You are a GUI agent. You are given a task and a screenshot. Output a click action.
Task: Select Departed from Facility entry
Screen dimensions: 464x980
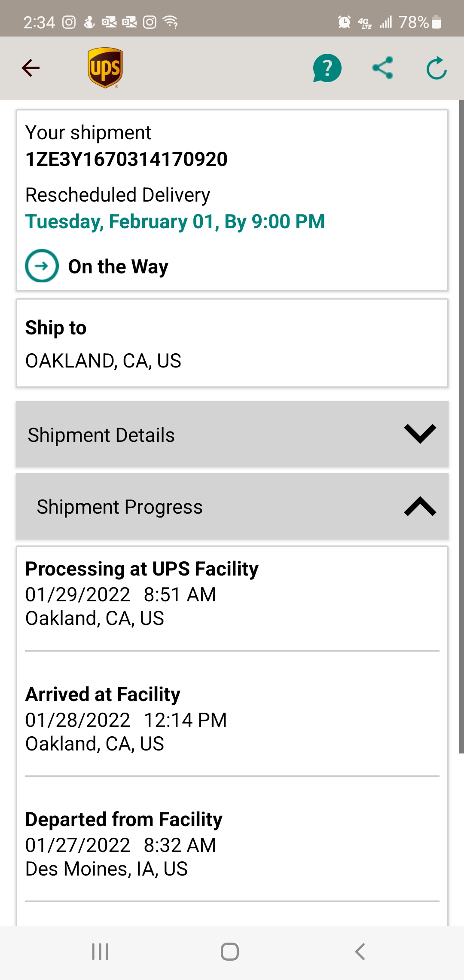point(232,844)
